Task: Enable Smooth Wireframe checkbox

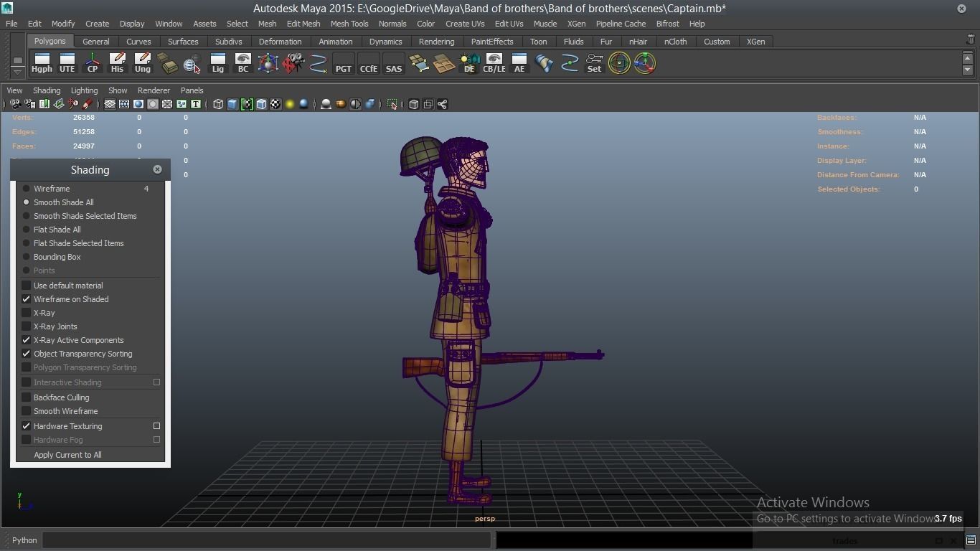Action: [27, 411]
